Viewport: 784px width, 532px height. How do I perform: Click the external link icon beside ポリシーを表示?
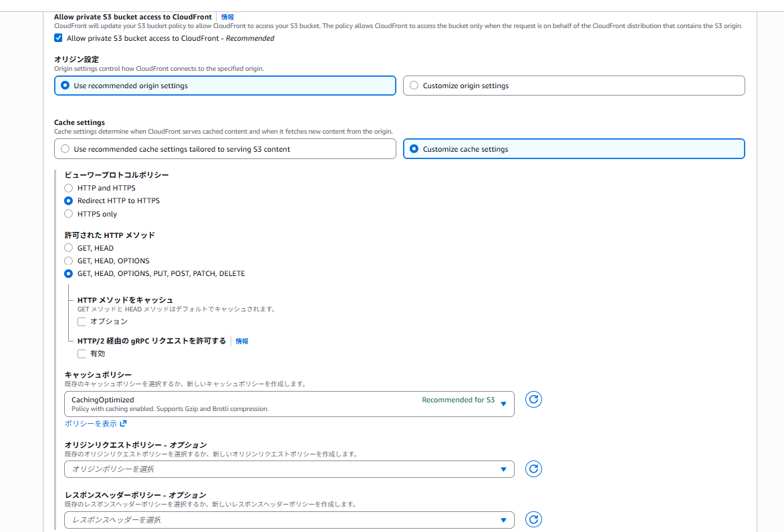[x=123, y=424]
